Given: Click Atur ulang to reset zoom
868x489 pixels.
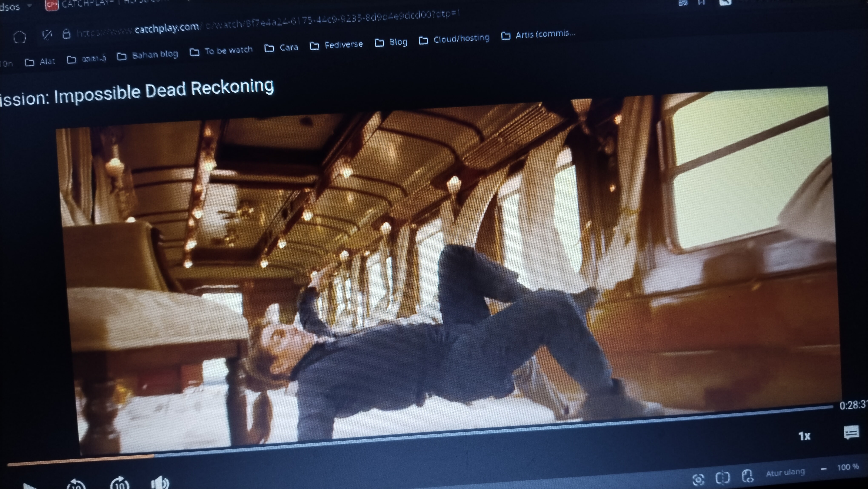Looking at the screenshot, I should [x=785, y=473].
